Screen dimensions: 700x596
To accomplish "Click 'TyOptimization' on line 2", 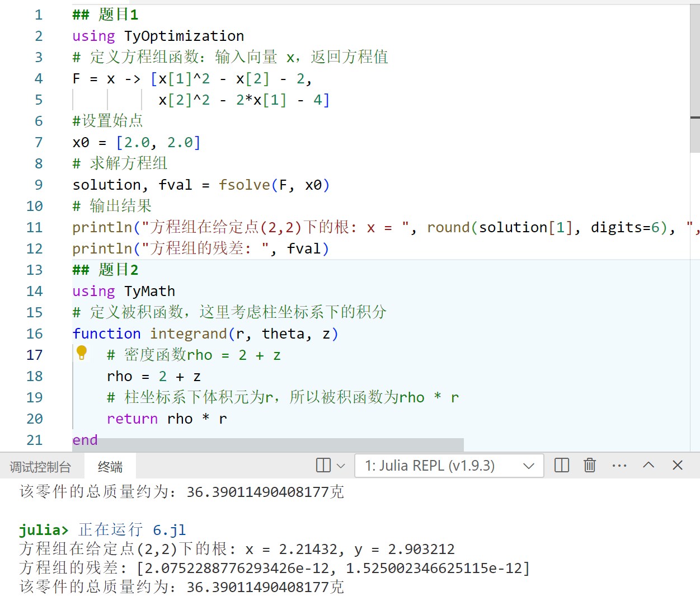I will coord(184,36).
